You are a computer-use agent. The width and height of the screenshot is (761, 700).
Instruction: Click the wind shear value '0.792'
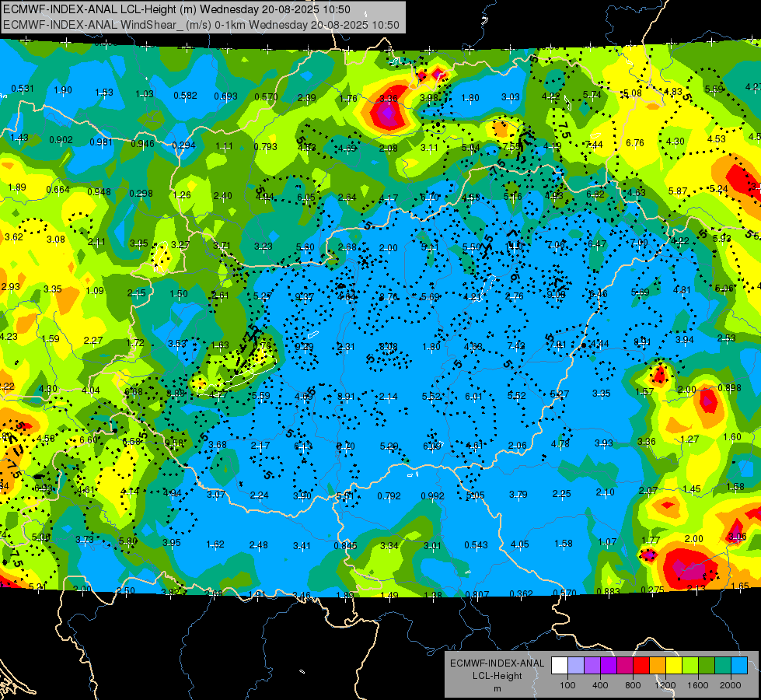pos(389,496)
